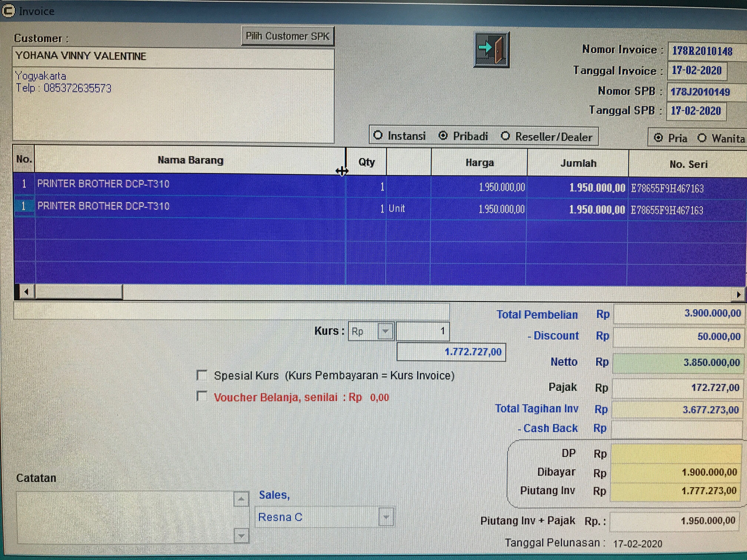Click Catatan scroll down arrow
This screenshot has width=747, height=560.
tap(241, 535)
